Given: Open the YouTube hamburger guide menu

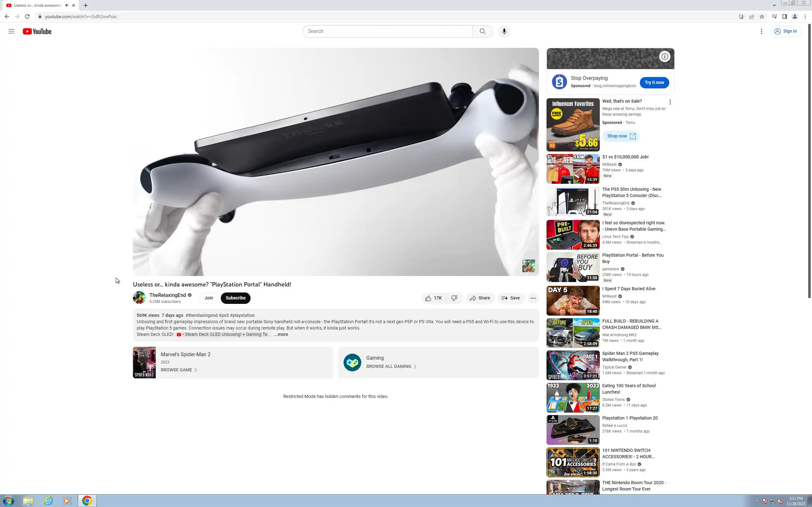Looking at the screenshot, I should pyautogui.click(x=11, y=31).
